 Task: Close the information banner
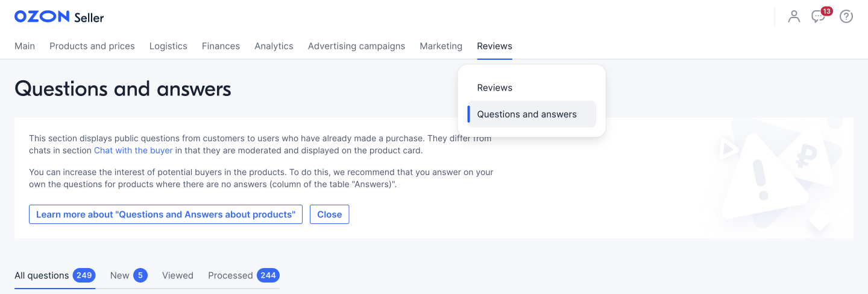(x=329, y=214)
